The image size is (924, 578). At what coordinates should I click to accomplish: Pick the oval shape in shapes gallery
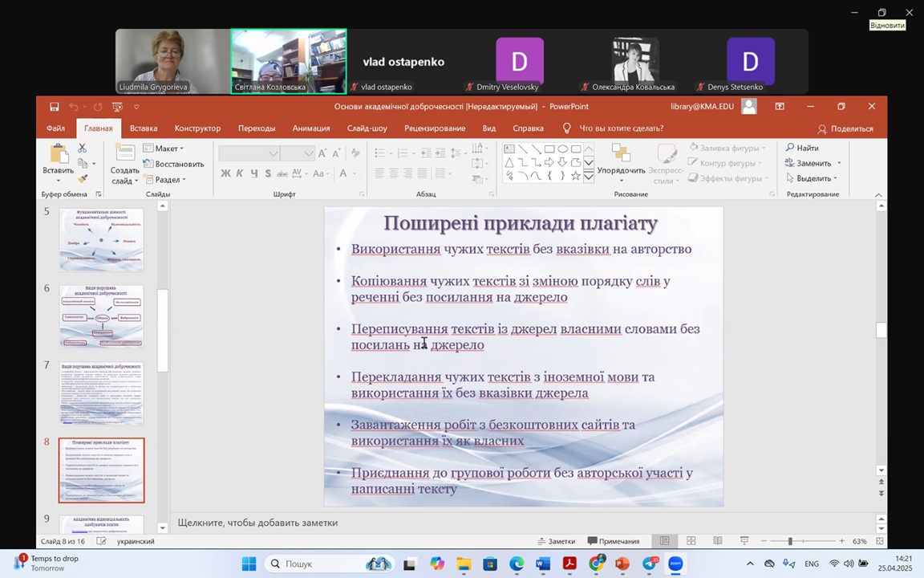(x=563, y=149)
